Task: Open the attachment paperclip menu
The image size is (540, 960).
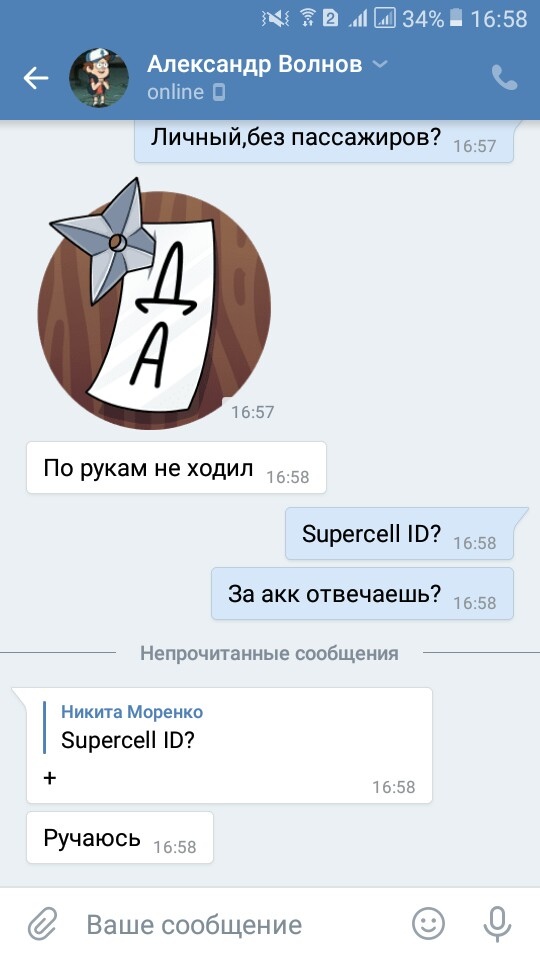Action: tap(43, 924)
